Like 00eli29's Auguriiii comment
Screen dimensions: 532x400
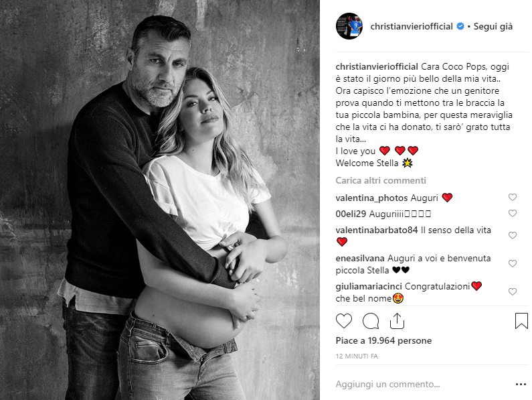(x=513, y=213)
